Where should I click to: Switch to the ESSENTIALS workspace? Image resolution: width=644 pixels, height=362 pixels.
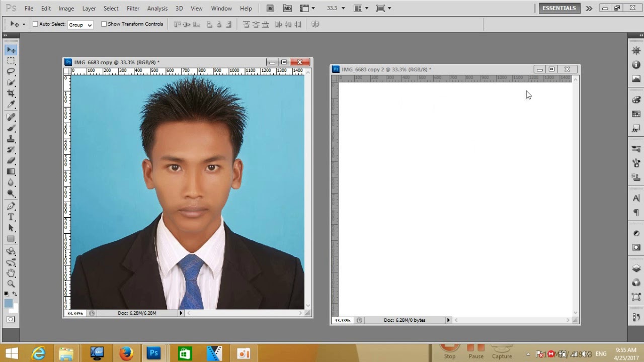point(559,8)
